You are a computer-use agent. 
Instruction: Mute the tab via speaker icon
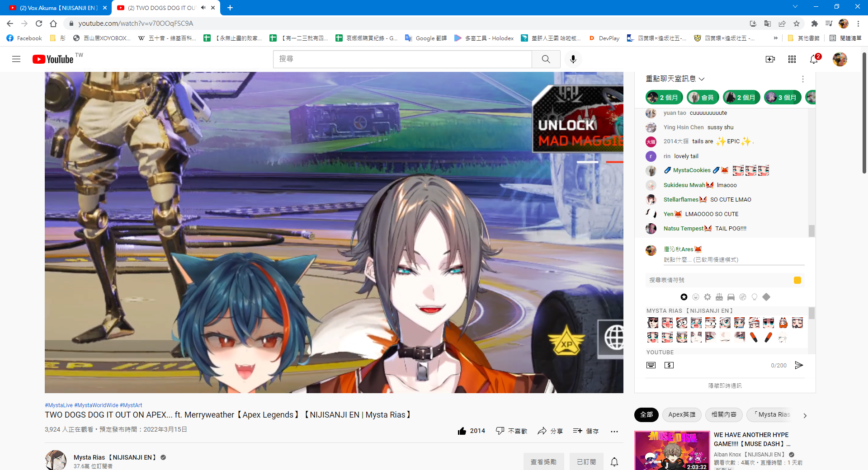click(x=203, y=8)
